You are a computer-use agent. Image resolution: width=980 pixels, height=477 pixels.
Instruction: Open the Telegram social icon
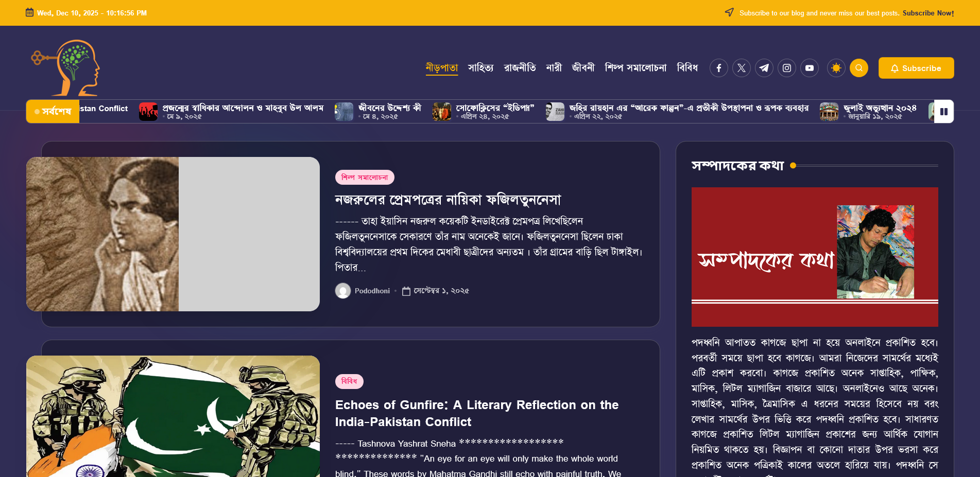tap(764, 68)
